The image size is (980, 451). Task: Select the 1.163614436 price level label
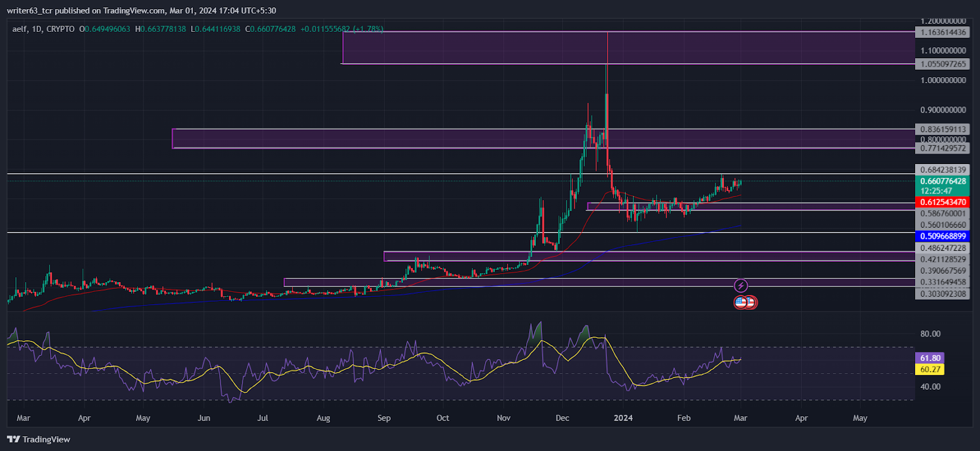(x=943, y=32)
